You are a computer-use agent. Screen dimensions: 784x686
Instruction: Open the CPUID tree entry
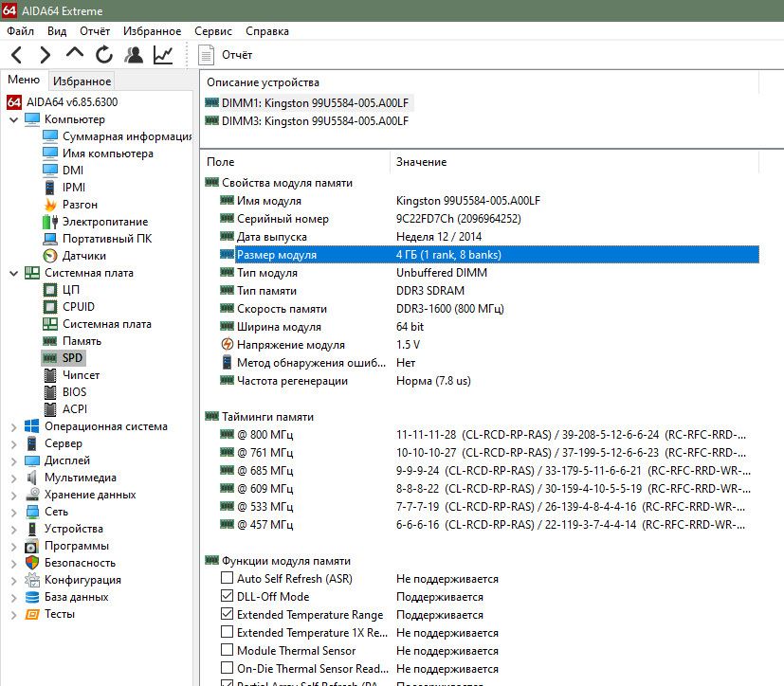tap(78, 307)
